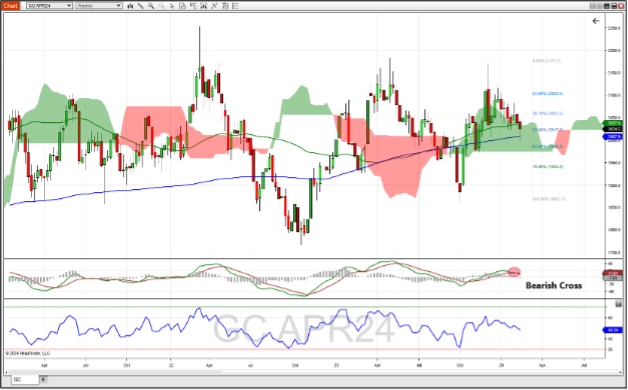The image size is (628, 390).
Task: Click the zoom in magnifier icon
Action: (151, 6)
